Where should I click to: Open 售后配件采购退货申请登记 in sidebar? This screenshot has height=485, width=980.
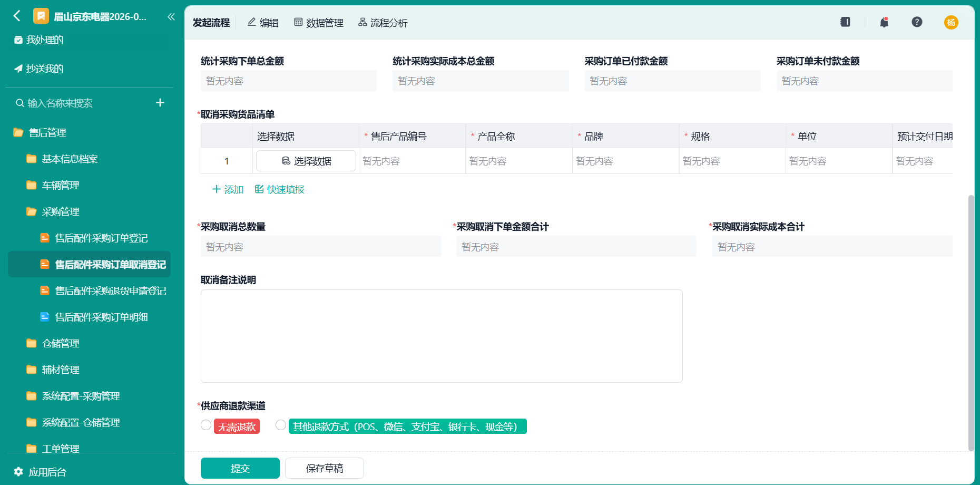coord(90,290)
